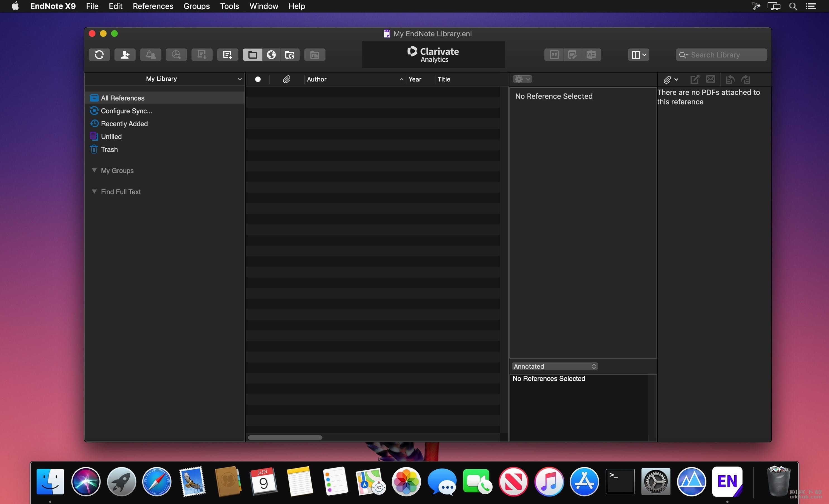The width and height of the screenshot is (829, 504).
Task: Switch to Integrated Library and Online mode
Action: (x=290, y=54)
